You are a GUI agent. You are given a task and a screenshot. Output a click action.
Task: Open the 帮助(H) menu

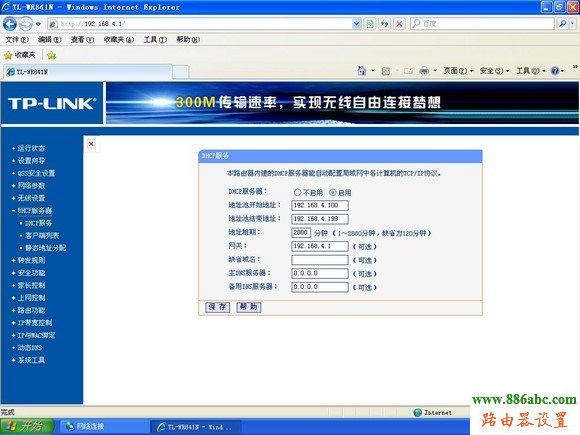click(x=188, y=40)
